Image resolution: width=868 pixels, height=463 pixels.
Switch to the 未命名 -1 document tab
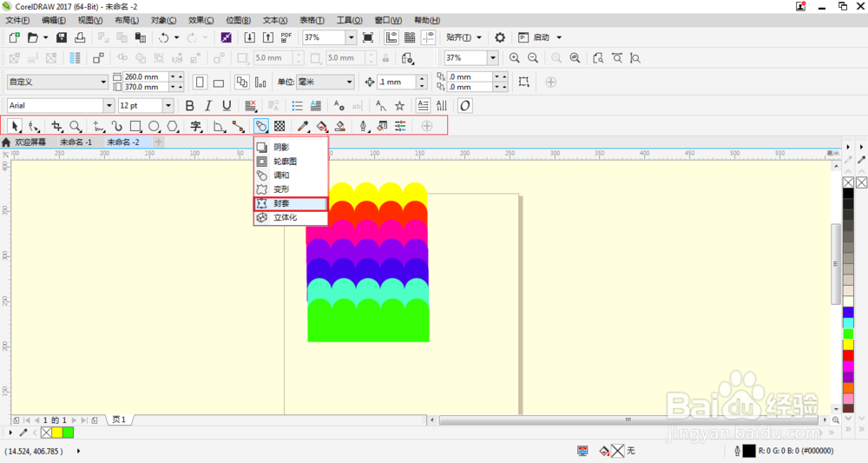coord(76,142)
